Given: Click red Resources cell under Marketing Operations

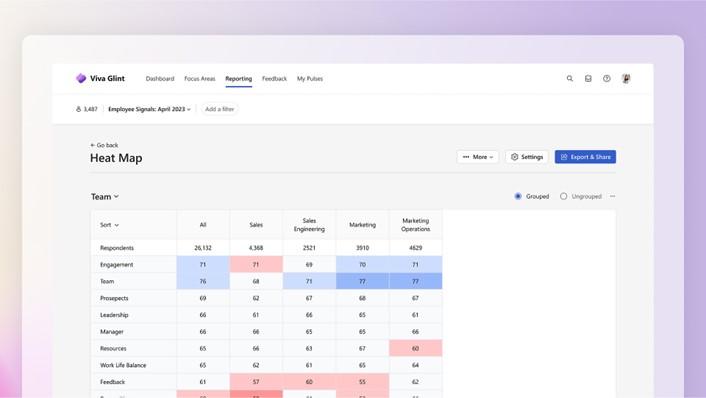Looking at the screenshot, I should click(416, 348).
